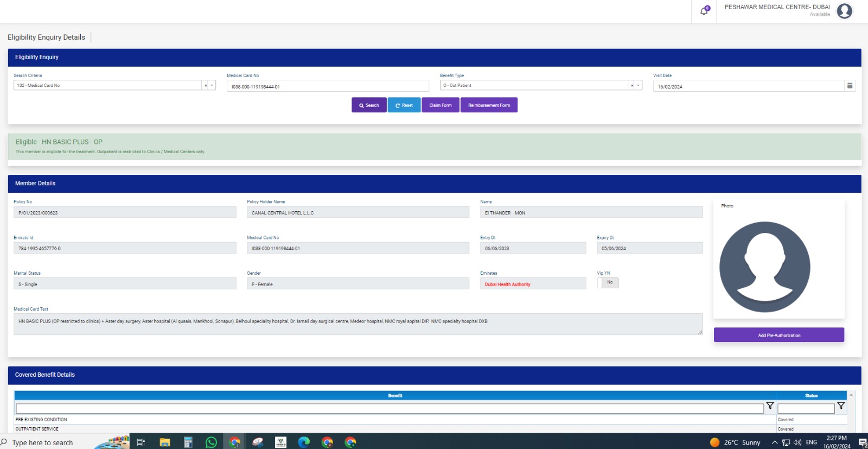Screen dimensions: 868x449
Task: Click the Medical Card No search field
Action: 328,86
